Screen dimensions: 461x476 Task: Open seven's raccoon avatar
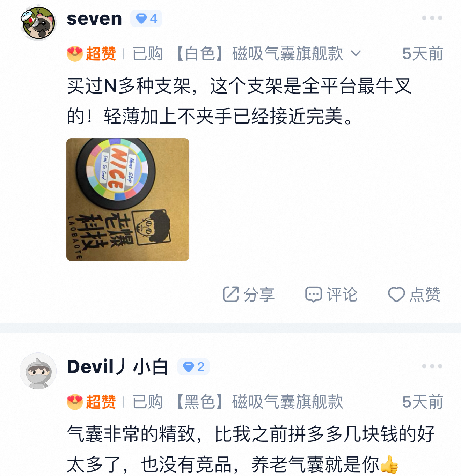coord(38,23)
